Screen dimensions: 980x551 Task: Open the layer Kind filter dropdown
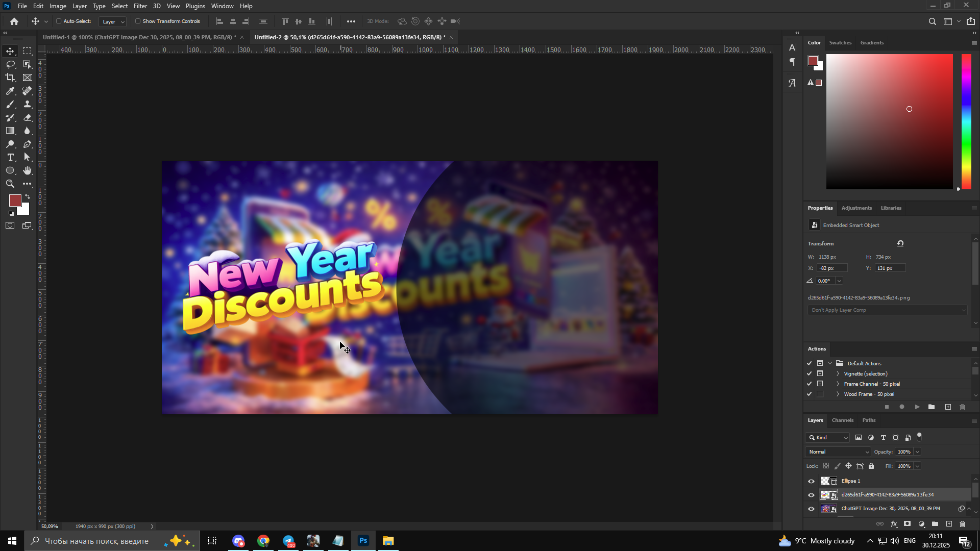[x=828, y=438]
